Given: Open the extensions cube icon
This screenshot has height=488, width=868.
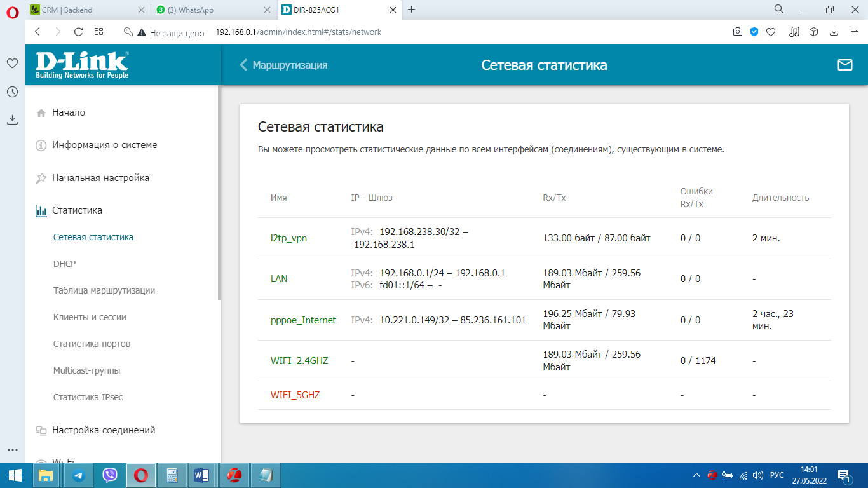Looking at the screenshot, I should (813, 32).
